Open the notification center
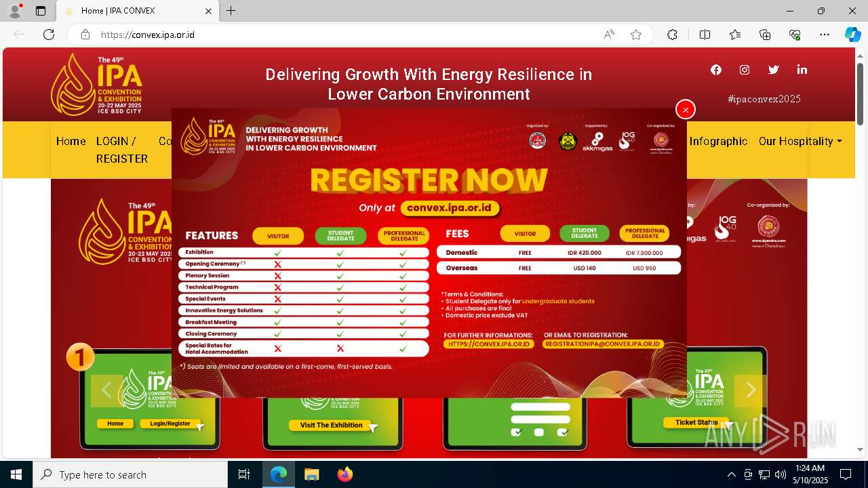The image size is (868, 488). pos(846,474)
